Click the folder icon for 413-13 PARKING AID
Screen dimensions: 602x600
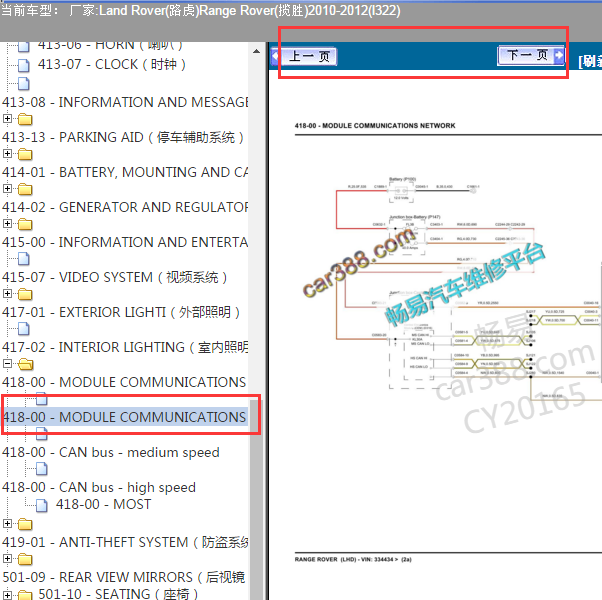[25, 119]
